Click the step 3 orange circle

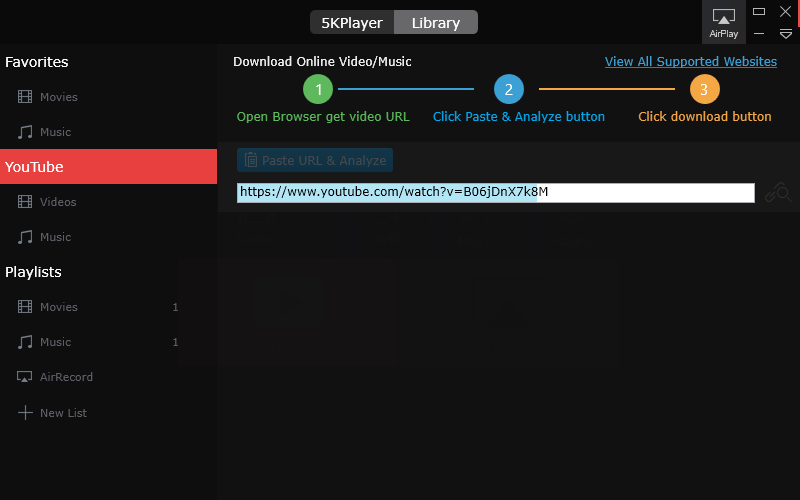(705, 89)
